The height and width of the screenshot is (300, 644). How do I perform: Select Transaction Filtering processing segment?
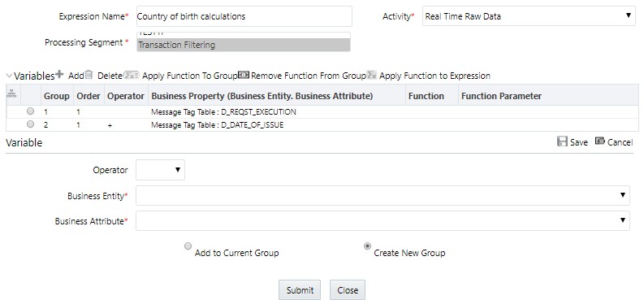pos(243,45)
